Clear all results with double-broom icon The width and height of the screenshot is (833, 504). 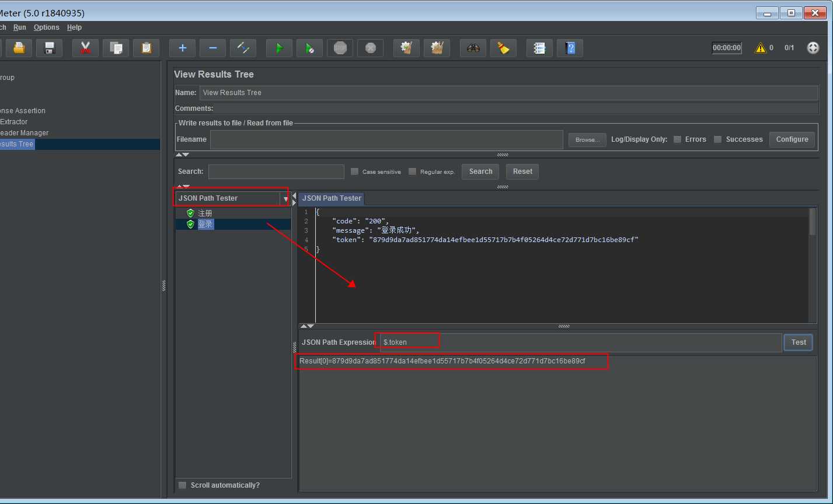tap(437, 48)
